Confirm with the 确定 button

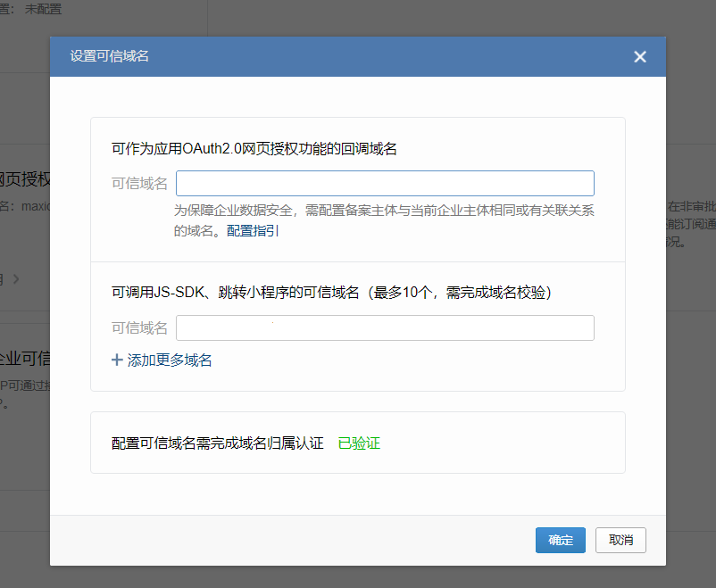(561, 540)
